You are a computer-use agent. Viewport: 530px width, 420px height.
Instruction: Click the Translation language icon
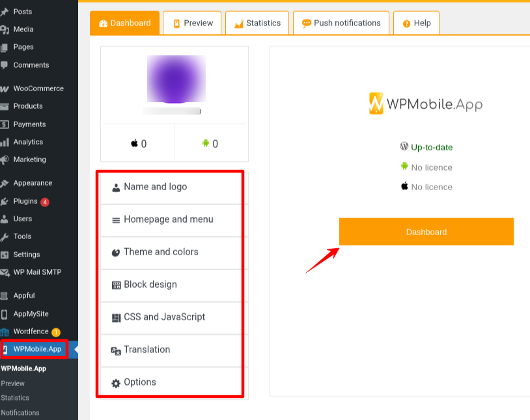click(x=116, y=351)
